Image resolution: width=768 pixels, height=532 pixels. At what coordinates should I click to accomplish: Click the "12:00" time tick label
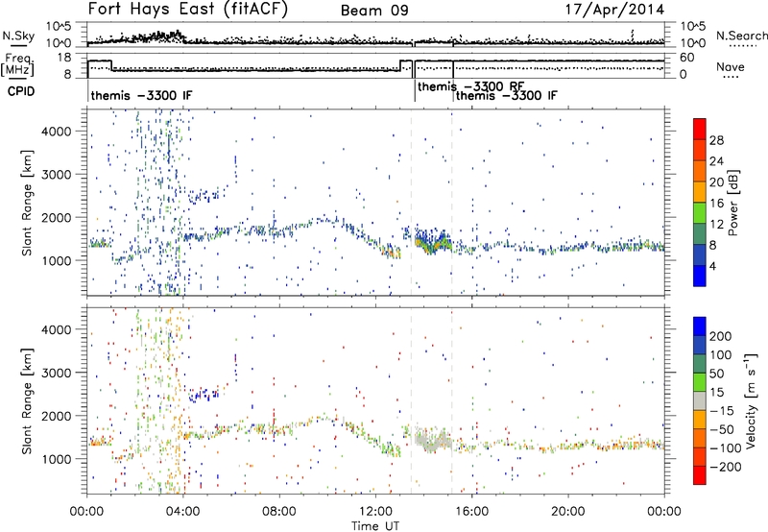tap(375, 512)
